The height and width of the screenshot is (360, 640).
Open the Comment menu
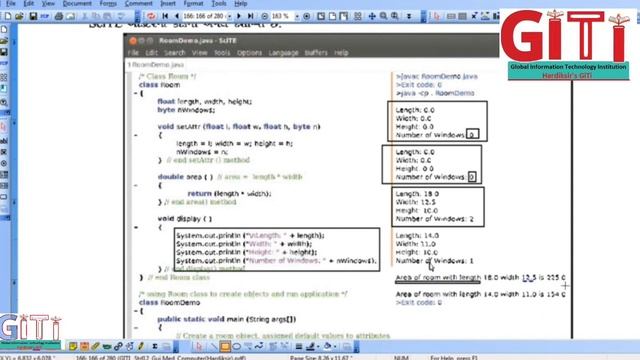(139, 4)
